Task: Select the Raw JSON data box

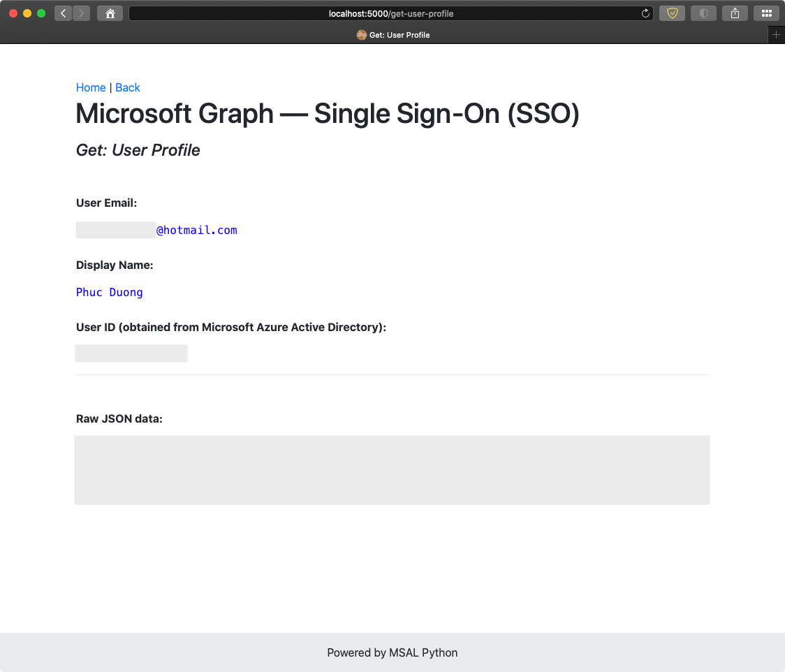Action: pyautogui.click(x=392, y=469)
